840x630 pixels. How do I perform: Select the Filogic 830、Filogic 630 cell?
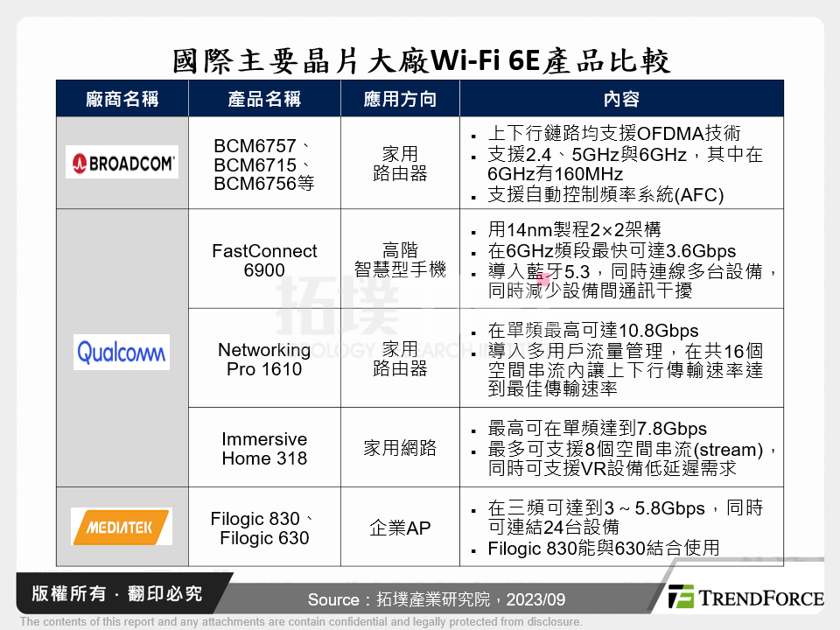point(263,527)
